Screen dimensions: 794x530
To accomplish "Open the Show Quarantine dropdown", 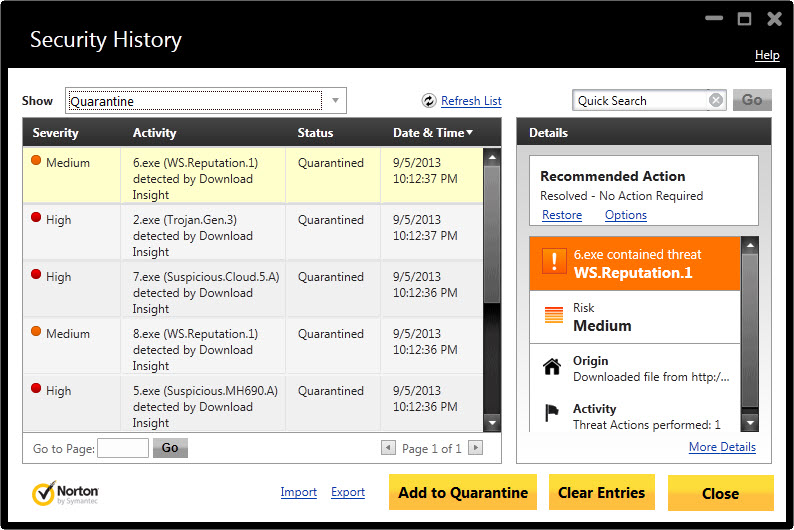I will tap(335, 101).
